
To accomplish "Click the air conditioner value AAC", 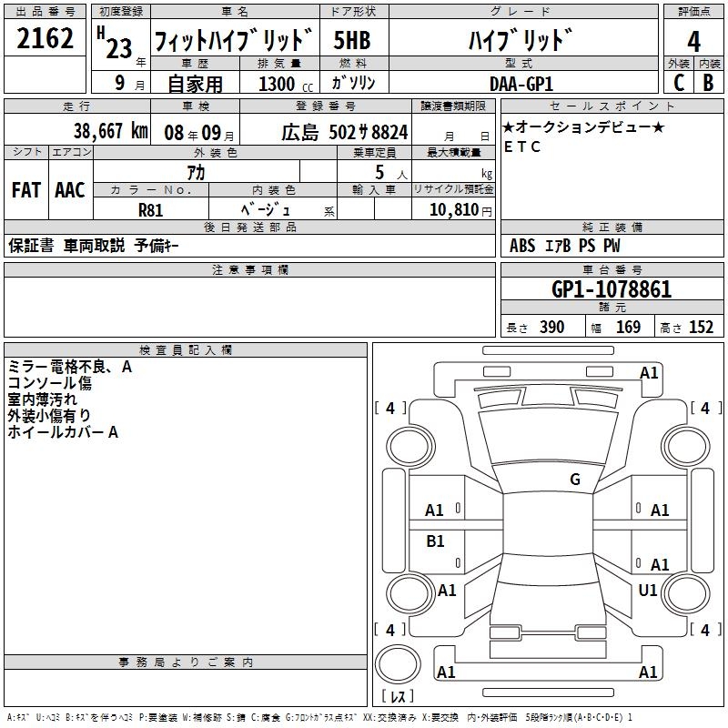I will point(70,190).
